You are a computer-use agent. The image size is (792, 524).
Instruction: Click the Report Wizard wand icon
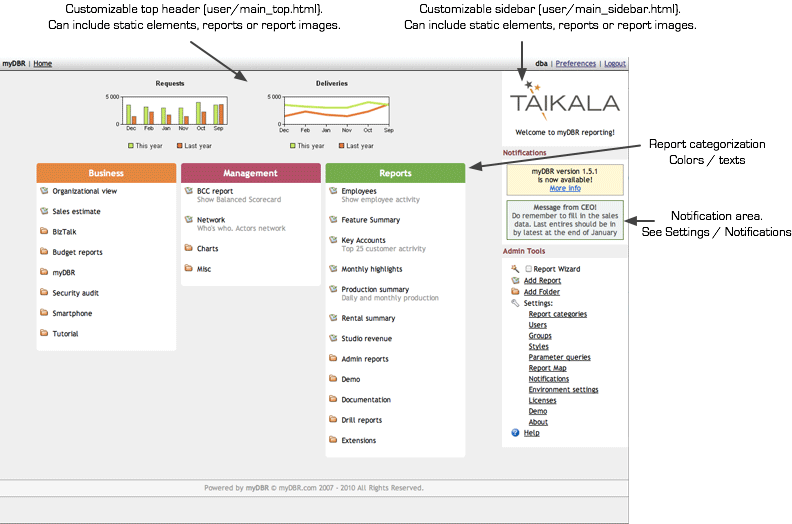(x=515, y=269)
